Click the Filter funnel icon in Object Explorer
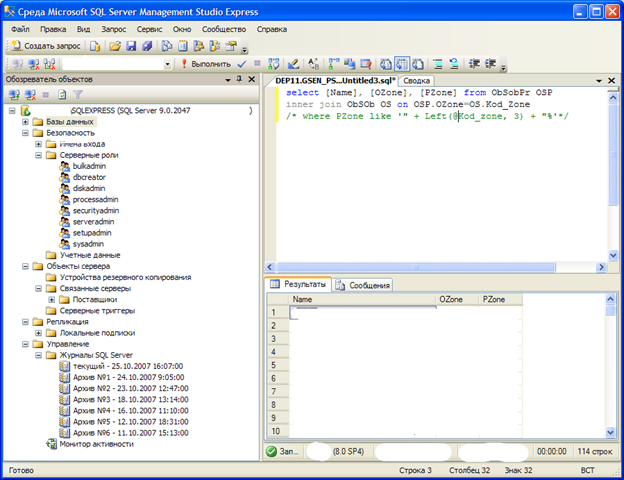 78,95
